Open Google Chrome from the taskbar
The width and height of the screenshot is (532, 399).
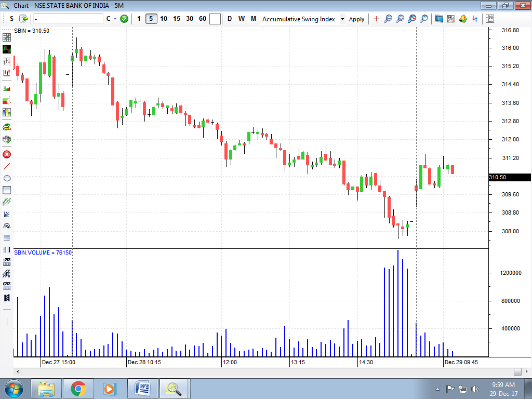click(x=78, y=389)
